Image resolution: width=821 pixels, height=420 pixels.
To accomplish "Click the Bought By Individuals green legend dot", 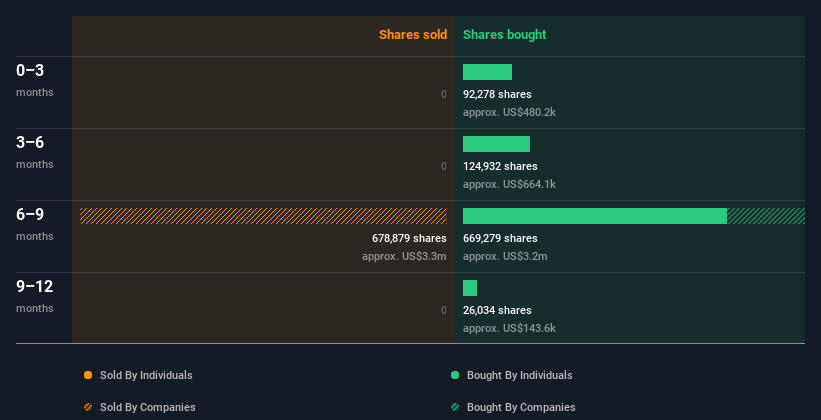I will pos(455,375).
